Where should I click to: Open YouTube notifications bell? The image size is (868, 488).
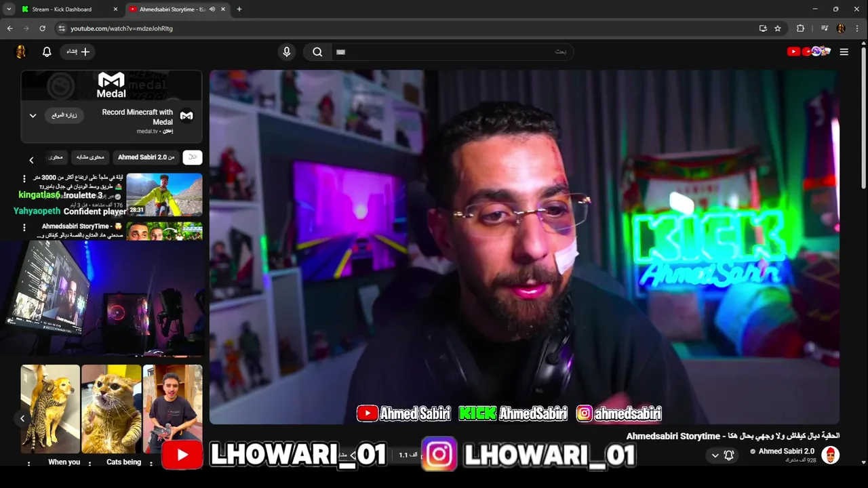(47, 52)
